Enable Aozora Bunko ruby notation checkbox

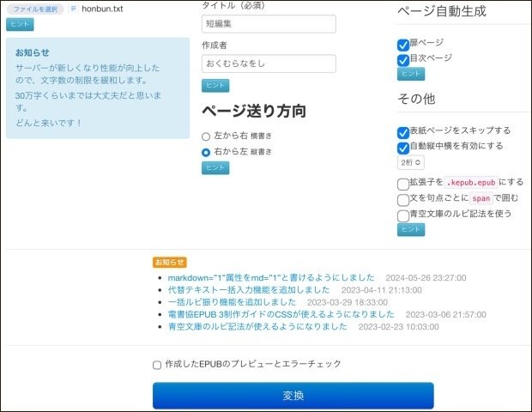click(403, 215)
